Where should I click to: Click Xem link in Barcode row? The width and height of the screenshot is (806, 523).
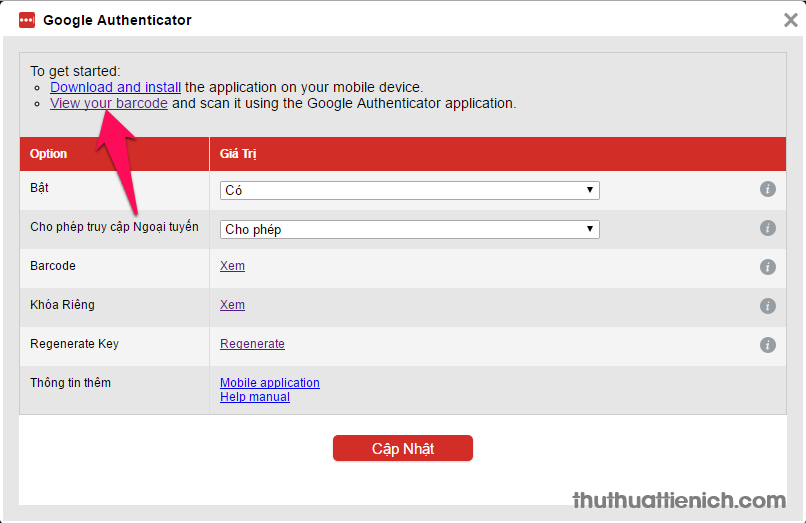click(x=232, y=266)
